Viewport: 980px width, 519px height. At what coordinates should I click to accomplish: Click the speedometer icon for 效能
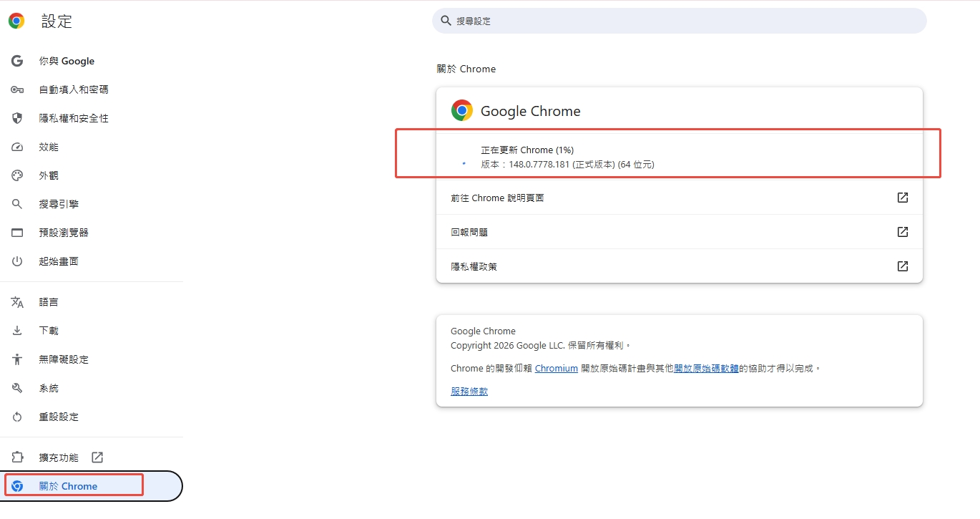pos(17,147)
